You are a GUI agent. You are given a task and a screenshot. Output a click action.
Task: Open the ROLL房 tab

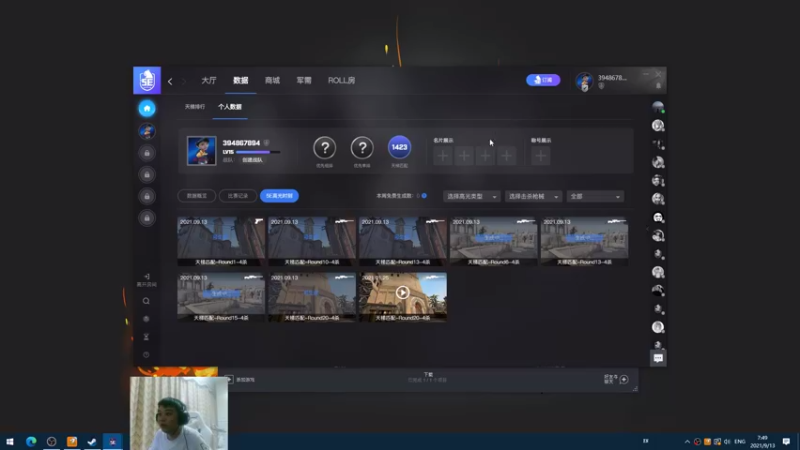pos(341,81)
